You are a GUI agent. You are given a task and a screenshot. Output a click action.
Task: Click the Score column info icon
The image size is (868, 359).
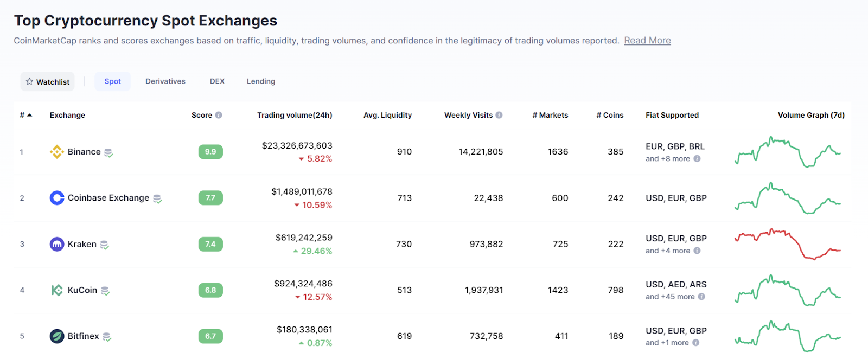219,115
